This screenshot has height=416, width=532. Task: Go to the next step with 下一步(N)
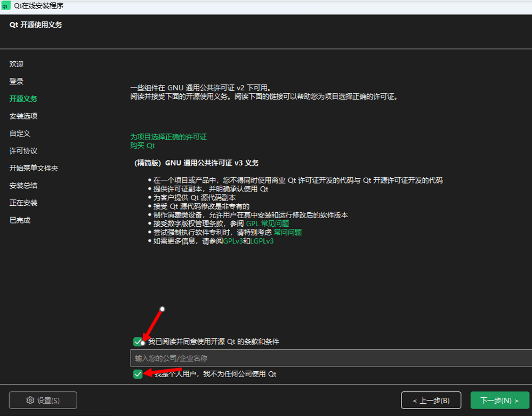click(x=500, y=401)
